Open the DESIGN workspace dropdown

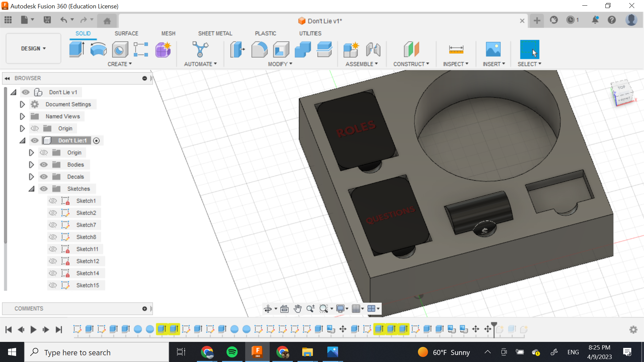click(x=33, y=49)
